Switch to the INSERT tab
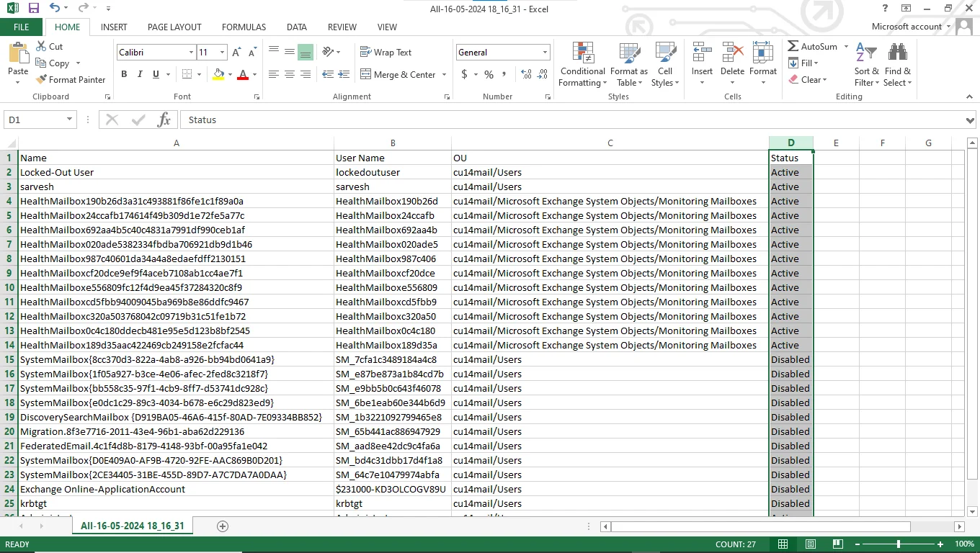 (x=114, y=27)
